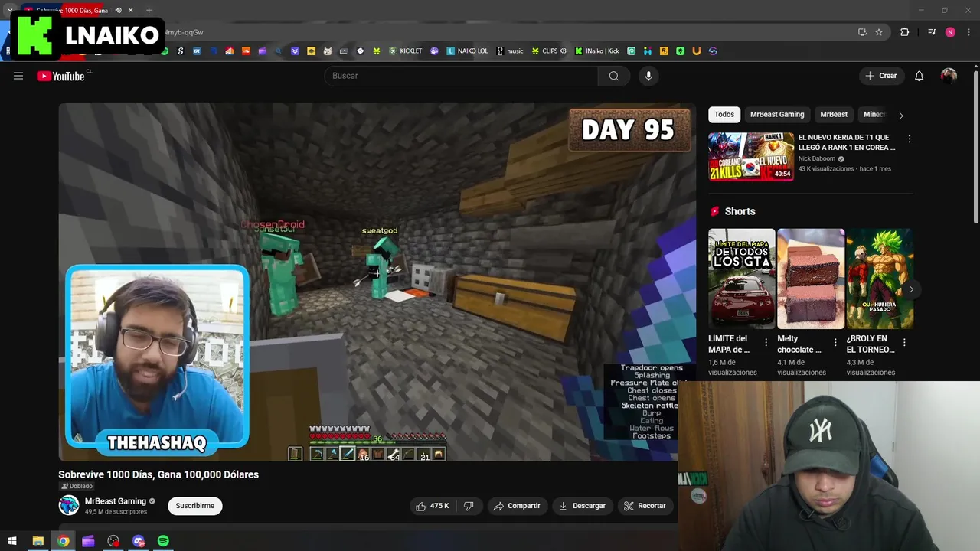980x551 pixels.
Task: Open Windows Start menu
Action: 12,541
